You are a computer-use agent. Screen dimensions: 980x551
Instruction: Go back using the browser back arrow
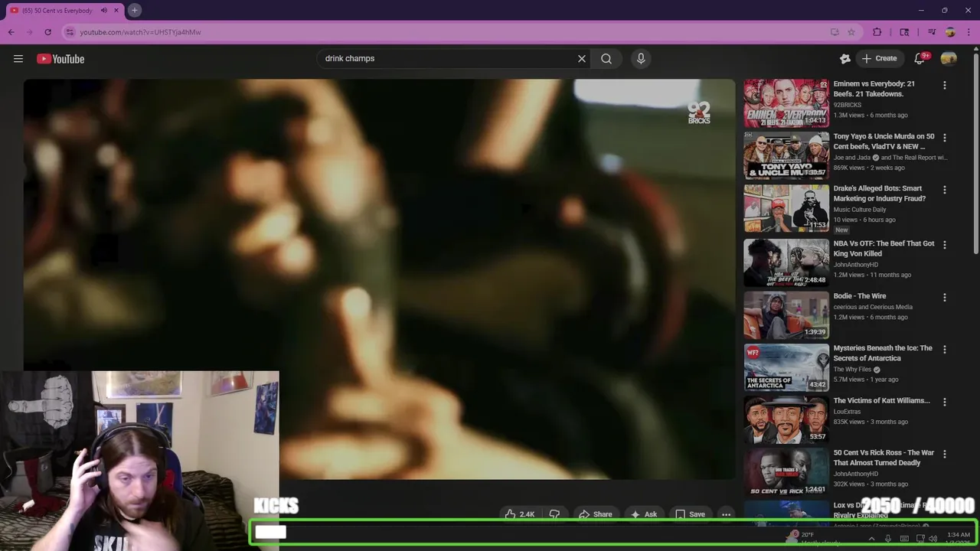pyautogui.click(x=11, y=32)
